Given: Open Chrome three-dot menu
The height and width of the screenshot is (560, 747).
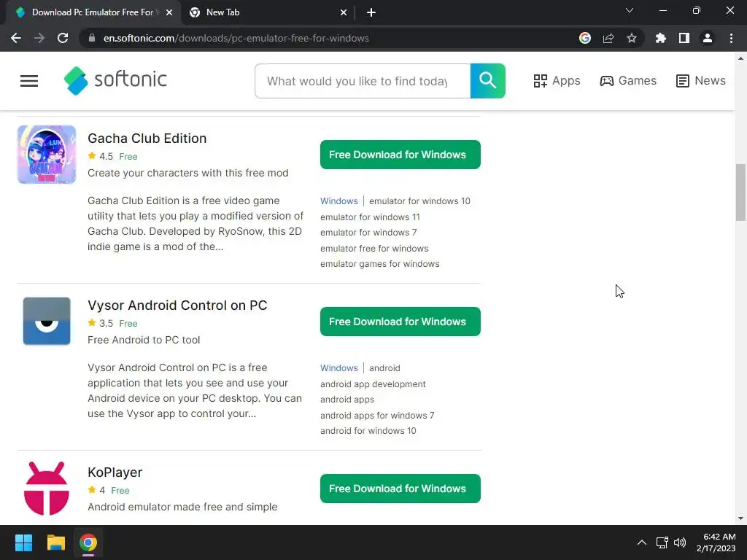Looking at the screenshot, I should [731, 38].
